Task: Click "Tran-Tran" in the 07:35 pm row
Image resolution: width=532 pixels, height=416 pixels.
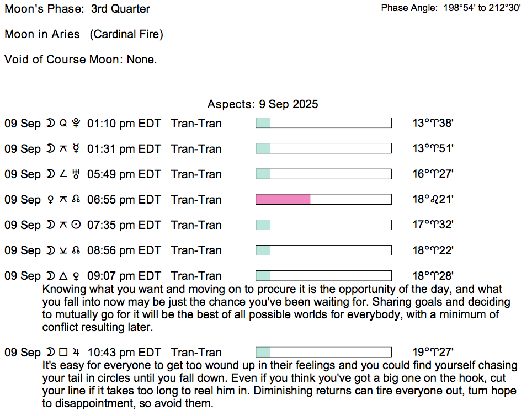Action: tap(196, 225)
